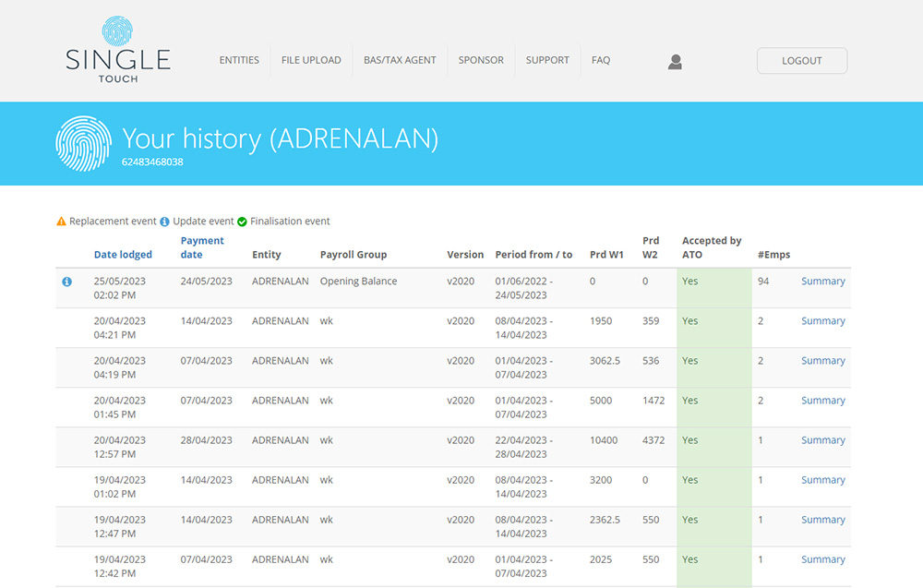The image size is (923, 588).
Task: Click the Prd W1 value 3062.5
Action: [605, 361]
